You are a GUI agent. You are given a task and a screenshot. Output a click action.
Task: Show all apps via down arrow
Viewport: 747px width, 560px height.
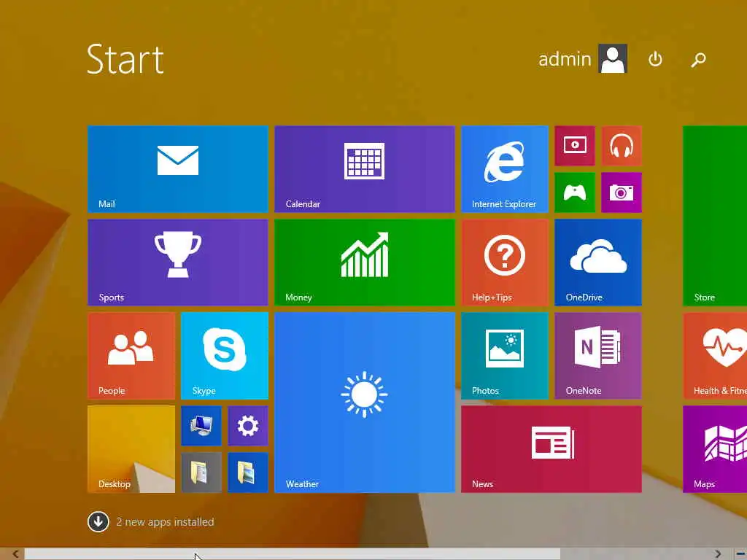98,521
